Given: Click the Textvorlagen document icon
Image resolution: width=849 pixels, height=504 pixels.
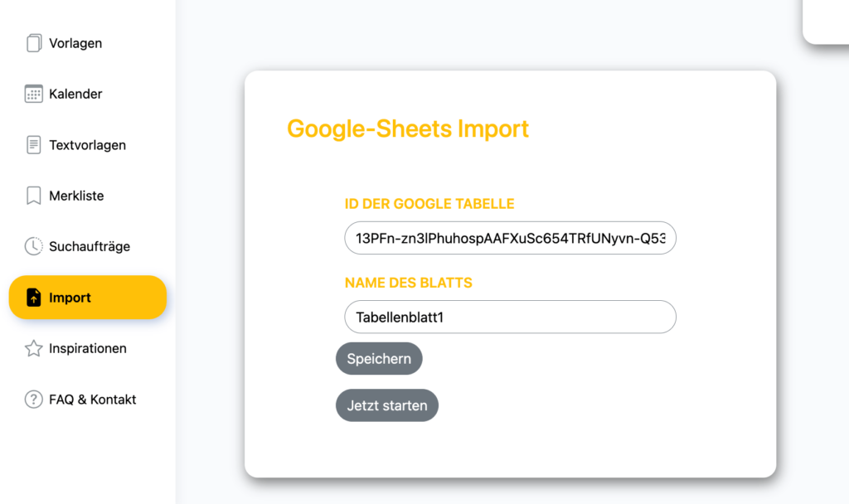Looking at the screenshot, I should click(x=33, y=145).
